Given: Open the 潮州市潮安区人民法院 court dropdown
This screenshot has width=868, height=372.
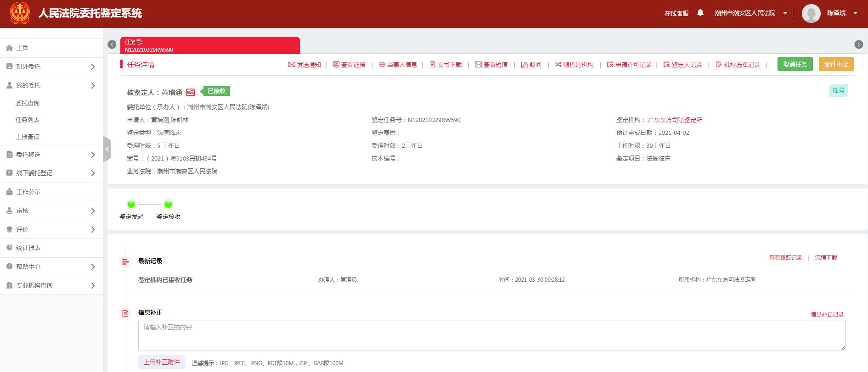Looking at the screenshot, I should (750, 13).
